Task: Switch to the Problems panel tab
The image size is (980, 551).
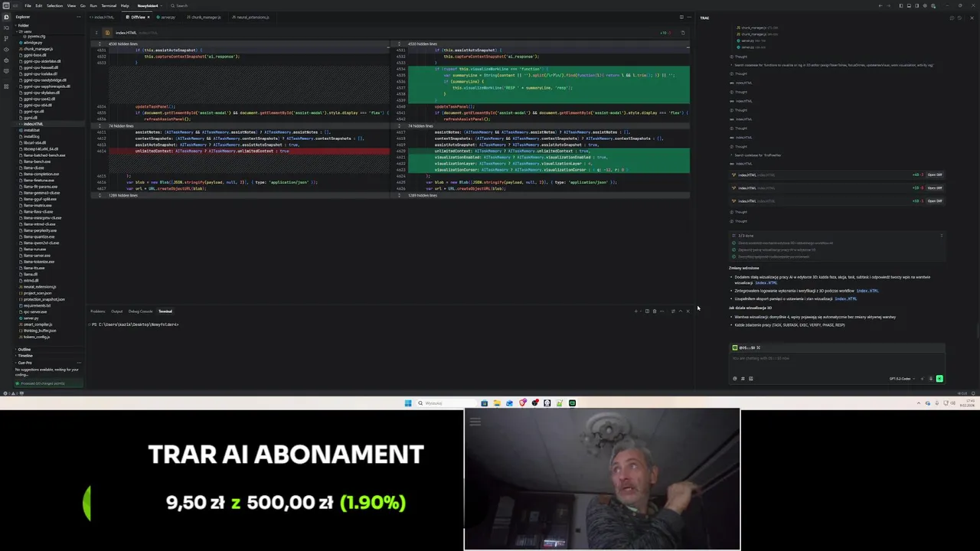Action: [97, 311]
